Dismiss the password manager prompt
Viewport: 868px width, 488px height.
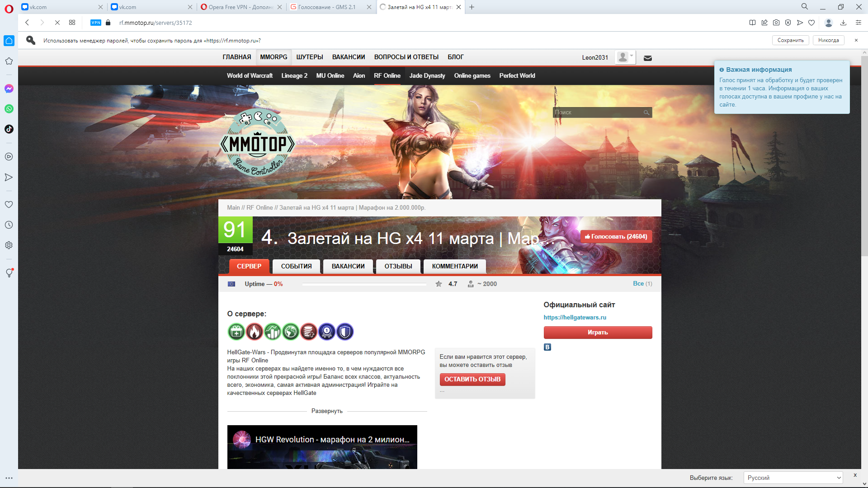(856, 40)
